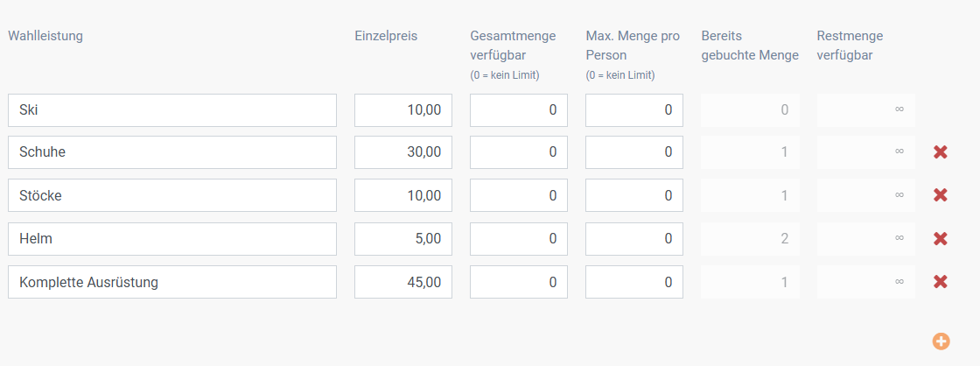
Task: Click Max. Menge pro Person for Schuhe
Action: click(x=634, y=152)
